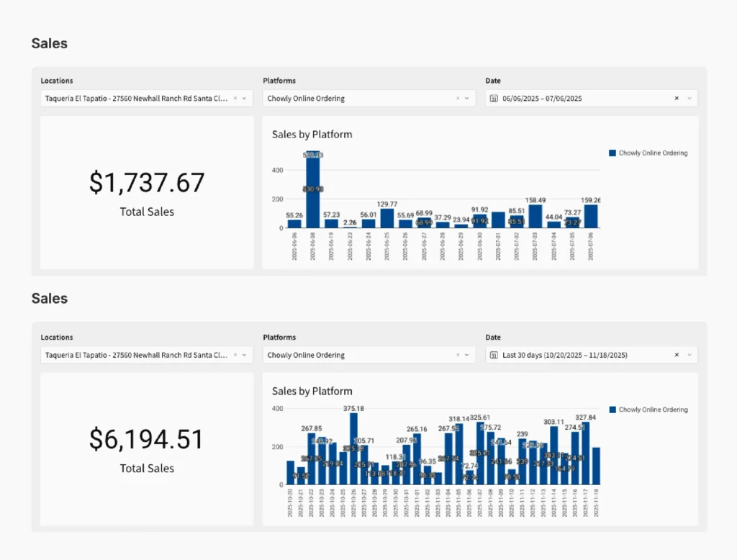Click the calendar icon in the first Date filter

click(x=494, y=98)
